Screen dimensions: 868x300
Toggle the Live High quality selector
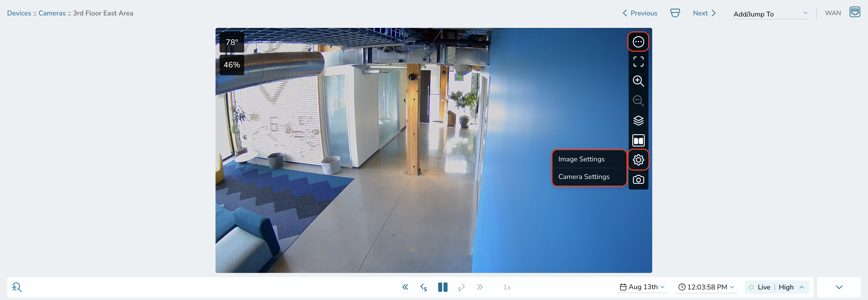tap(777, 287)
